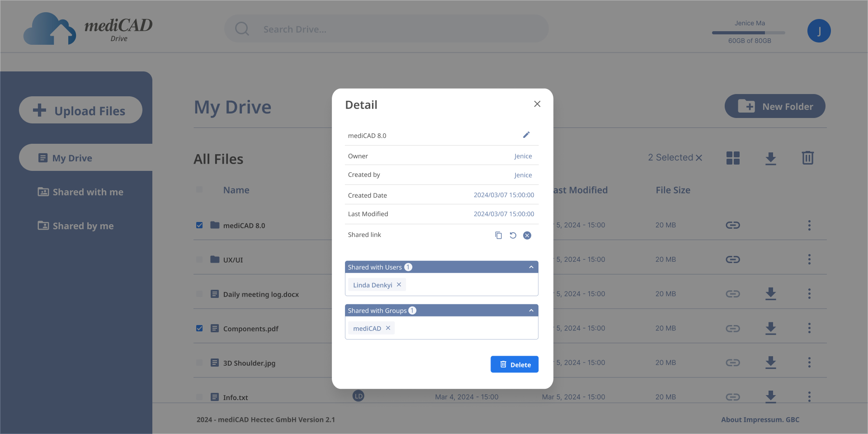
Task: Click Upload Files button
Action: pyautogui.click(x=80, y=110)
